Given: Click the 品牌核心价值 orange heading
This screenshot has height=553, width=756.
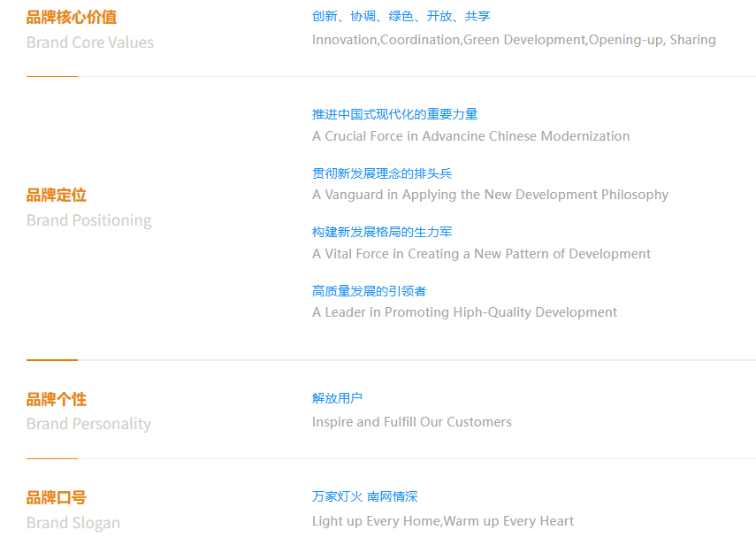Looking at the screenshot, I should click(71, 17).
